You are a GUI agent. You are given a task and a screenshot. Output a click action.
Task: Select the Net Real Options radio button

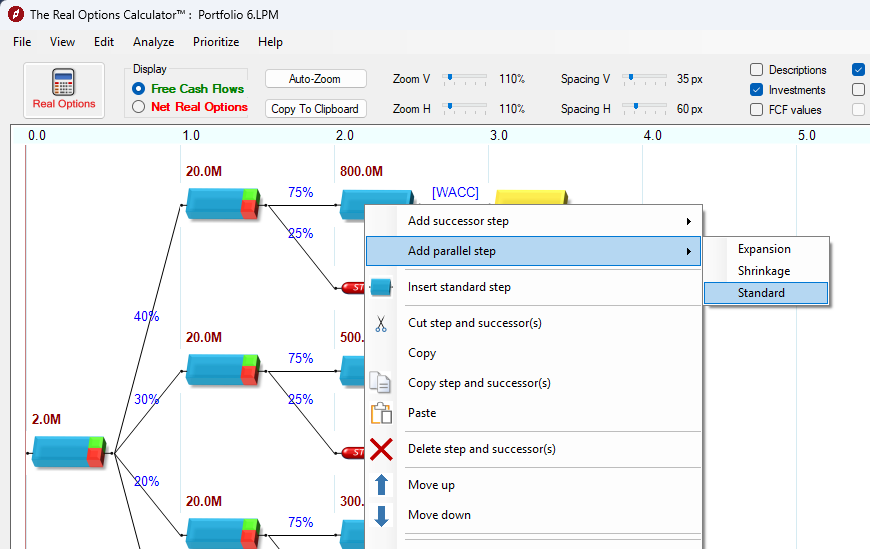(x=139, y=107)
